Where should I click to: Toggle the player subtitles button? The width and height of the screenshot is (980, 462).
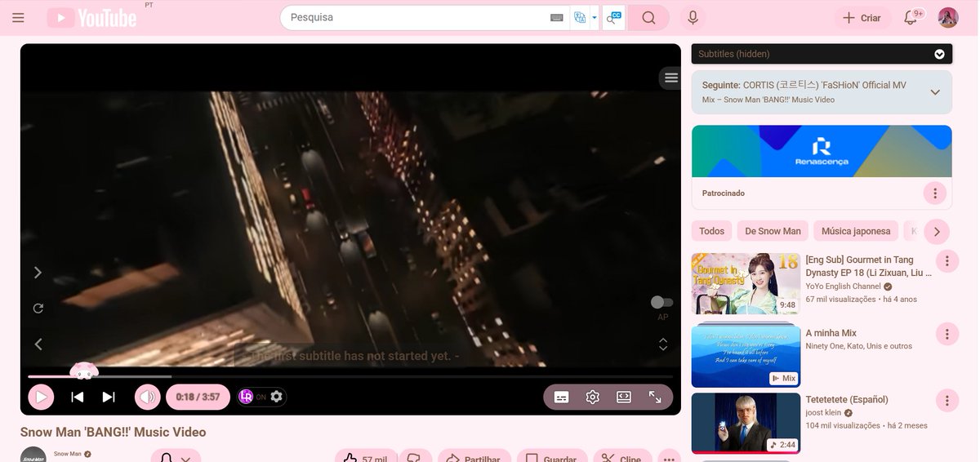(561, 398)
